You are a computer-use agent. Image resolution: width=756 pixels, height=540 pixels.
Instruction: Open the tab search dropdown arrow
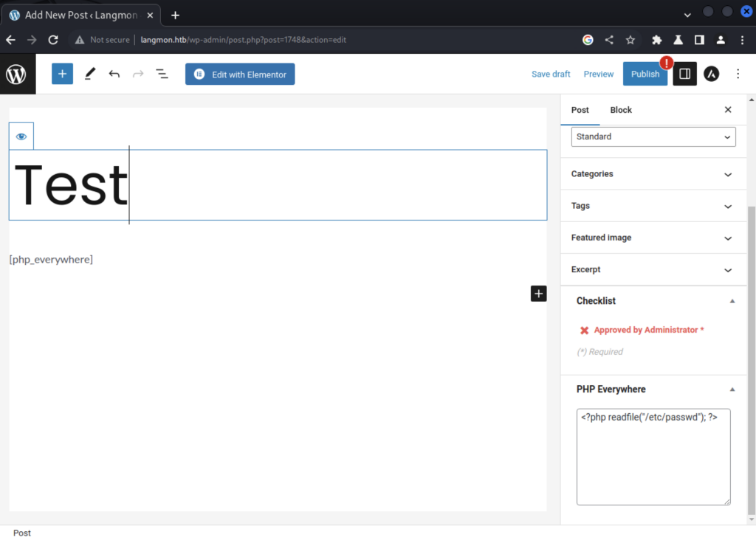[x=687, y=15]
